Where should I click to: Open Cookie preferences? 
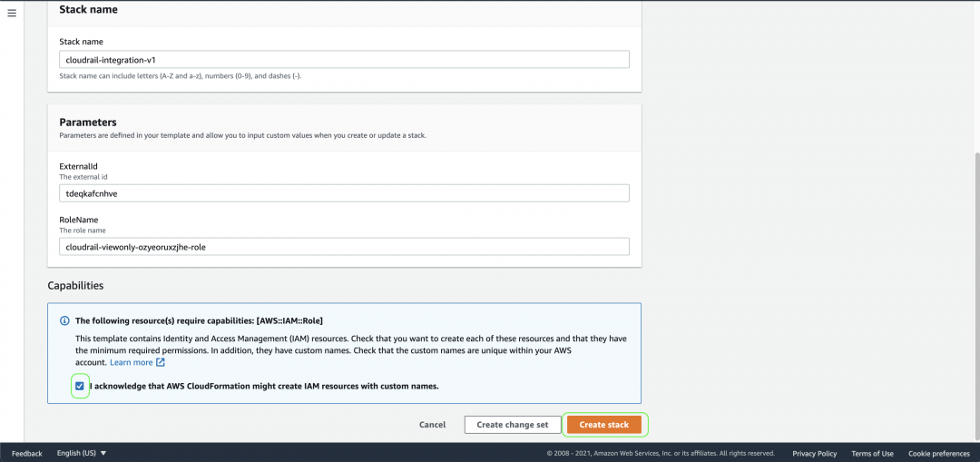click(939, 453)
